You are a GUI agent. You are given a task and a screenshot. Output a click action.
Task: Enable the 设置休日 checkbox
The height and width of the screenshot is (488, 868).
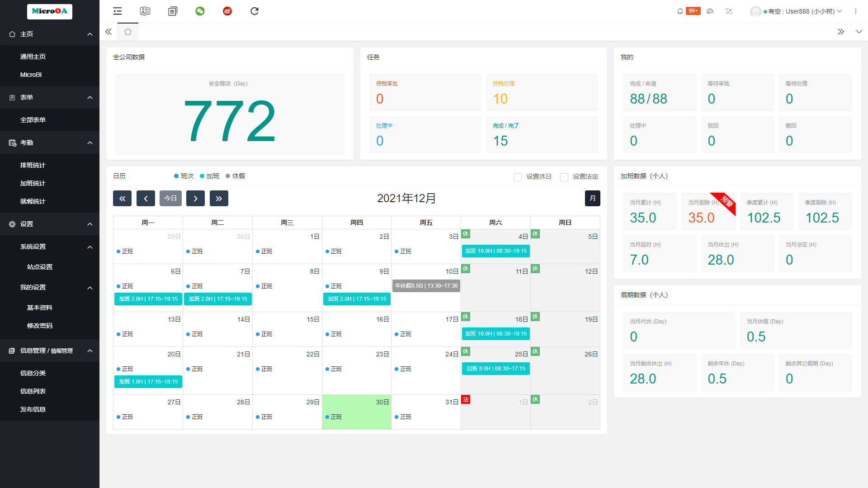tap(518, 177)
